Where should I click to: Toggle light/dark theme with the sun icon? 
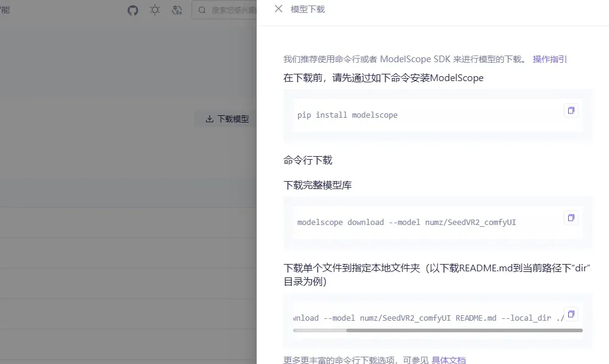(x=155, y=10)
